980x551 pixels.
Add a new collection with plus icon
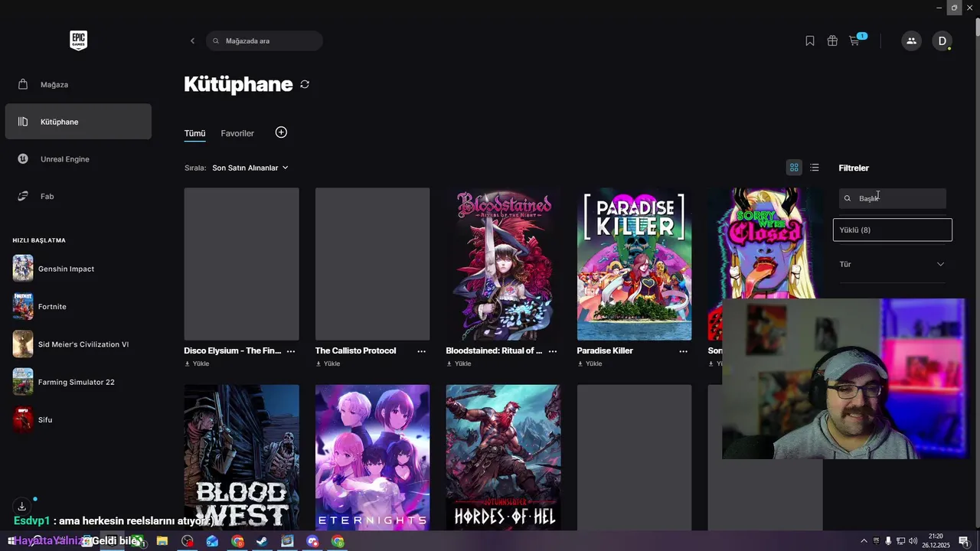[x=281, y=132]
